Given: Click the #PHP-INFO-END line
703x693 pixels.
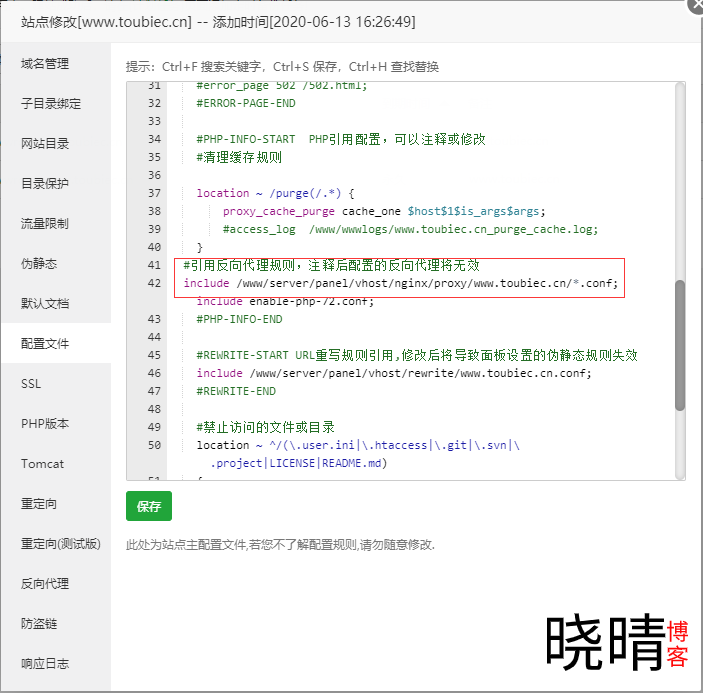Looking at the screenshot, I should point(239,319).
